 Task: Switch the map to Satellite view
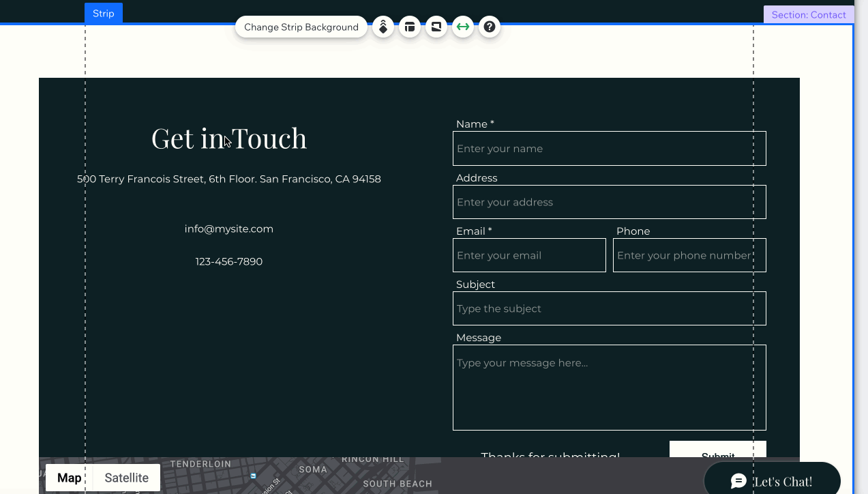tap(125, 478)
